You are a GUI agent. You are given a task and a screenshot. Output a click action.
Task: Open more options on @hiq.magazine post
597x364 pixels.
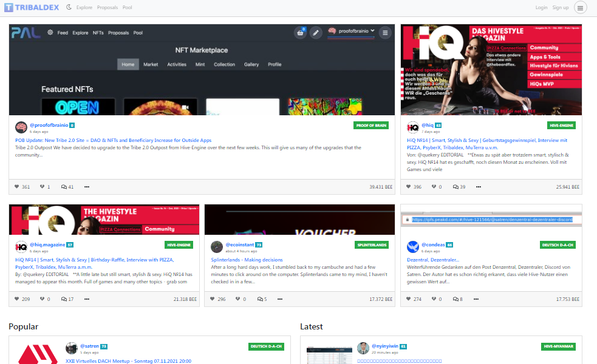pyautogui.click(x=87, y=299)
